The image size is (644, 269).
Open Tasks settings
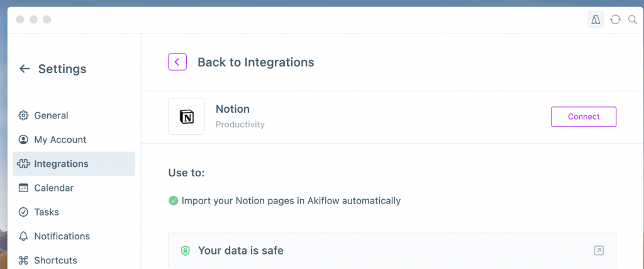[74, 212]
